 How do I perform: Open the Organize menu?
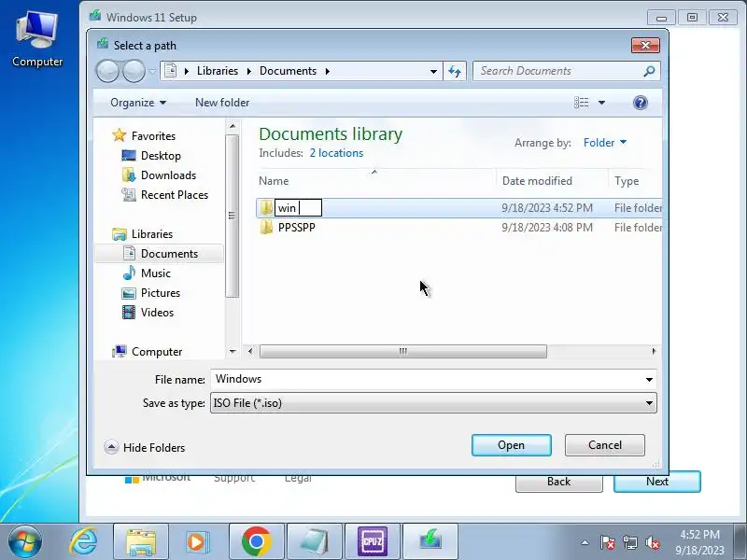tap(137, 103)
